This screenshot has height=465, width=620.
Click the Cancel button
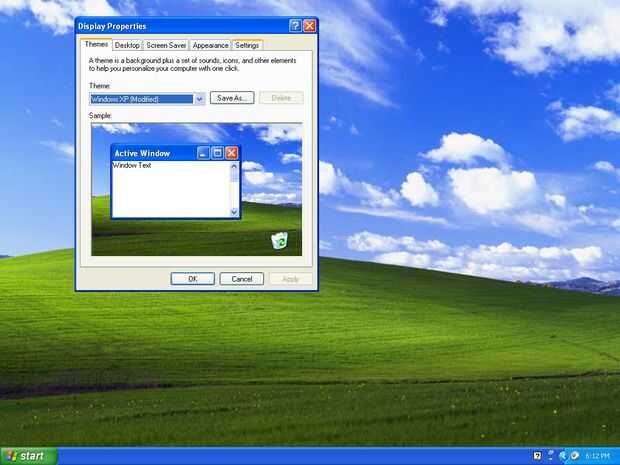point(242,279)
